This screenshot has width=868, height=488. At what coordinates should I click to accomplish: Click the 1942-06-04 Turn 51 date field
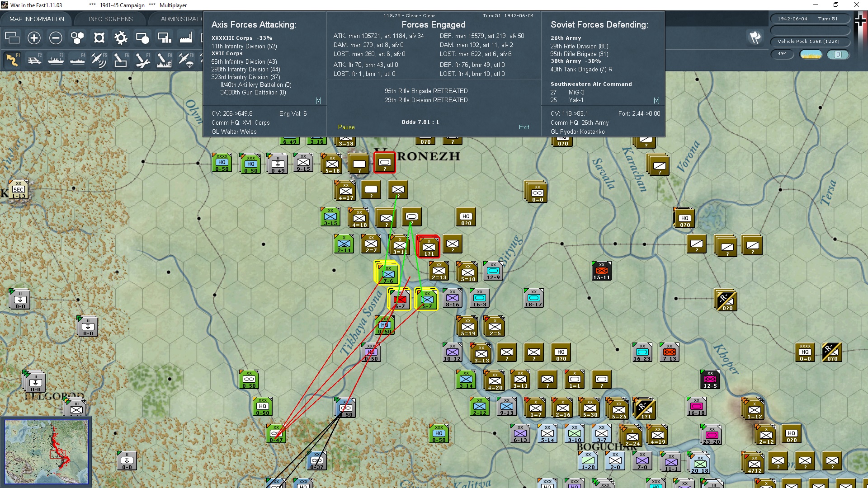pyautogui.click(x=810, y=19)
